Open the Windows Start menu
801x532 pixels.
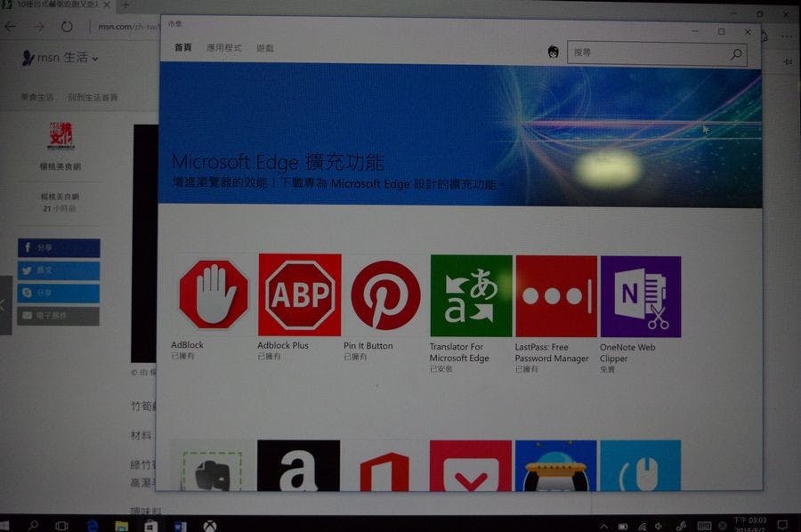(4, 526)
